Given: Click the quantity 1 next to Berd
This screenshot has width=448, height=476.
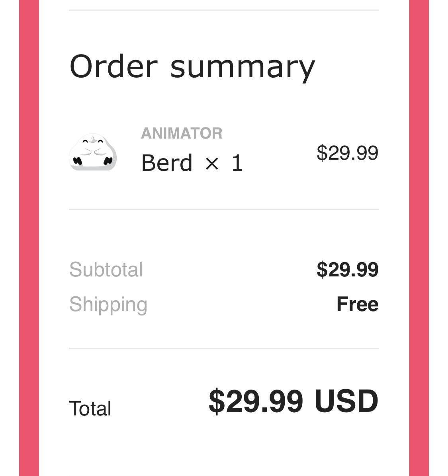Looking at the screenshot, I should pos(237,163).
